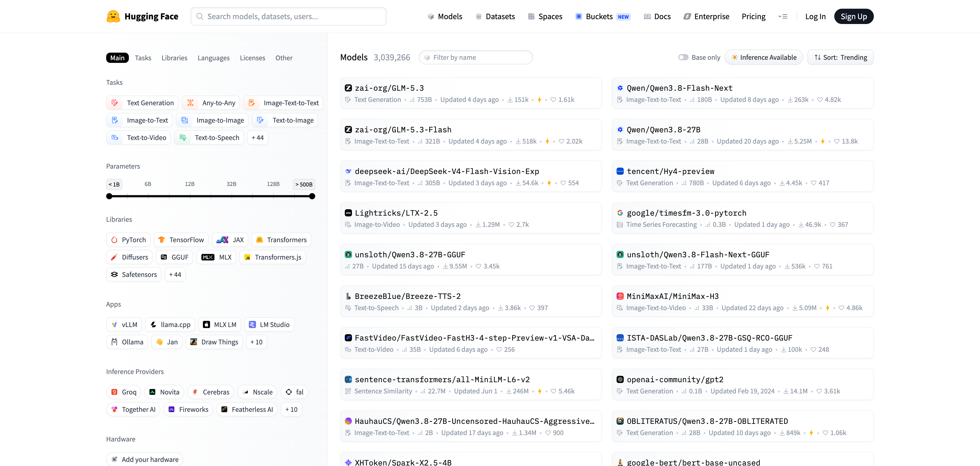Switch to the Languages filter tab
The image size is (980, 466).
[x=213, y=58]
